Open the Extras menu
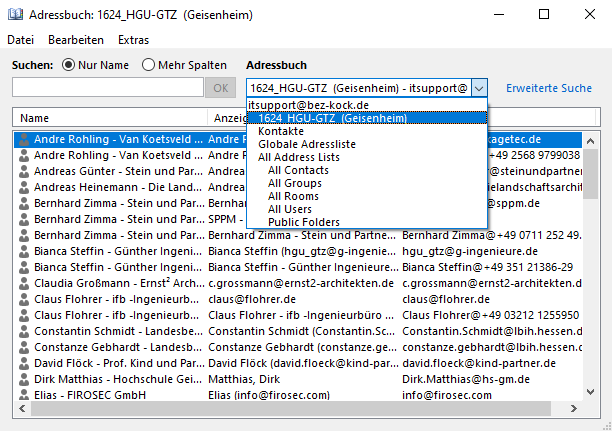 click(133, 40)
